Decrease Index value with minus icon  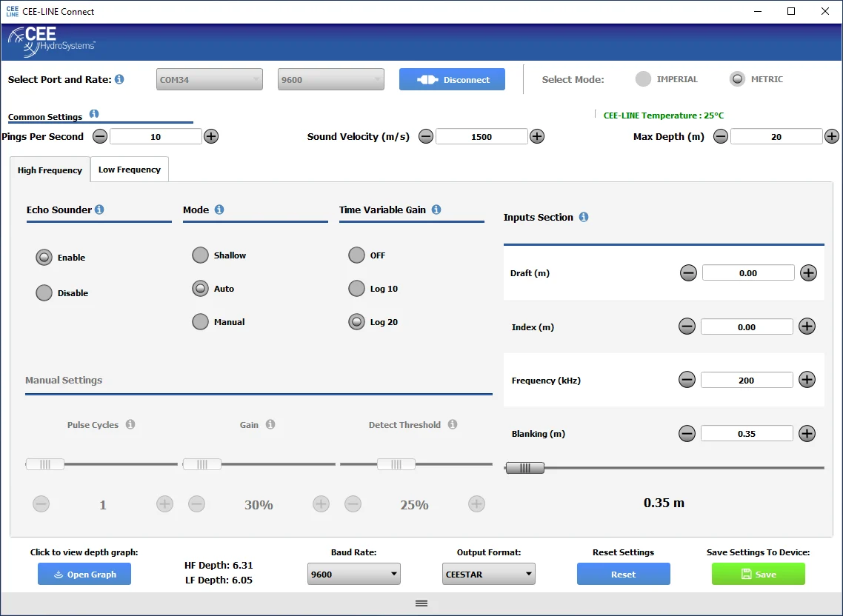(x=687, y=327)
